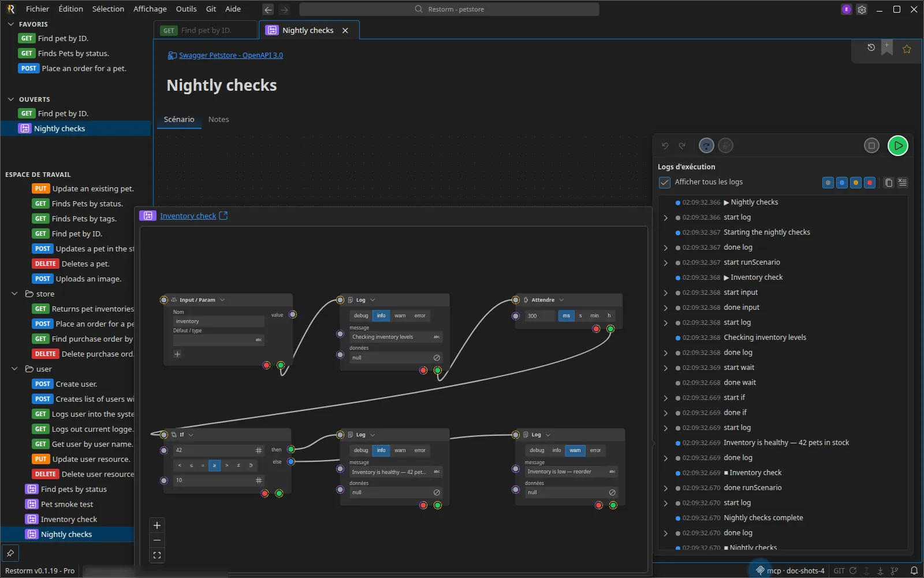Toggle the red error log filter
The width and height of the screenshot is (924, 578).
point(870,183)
